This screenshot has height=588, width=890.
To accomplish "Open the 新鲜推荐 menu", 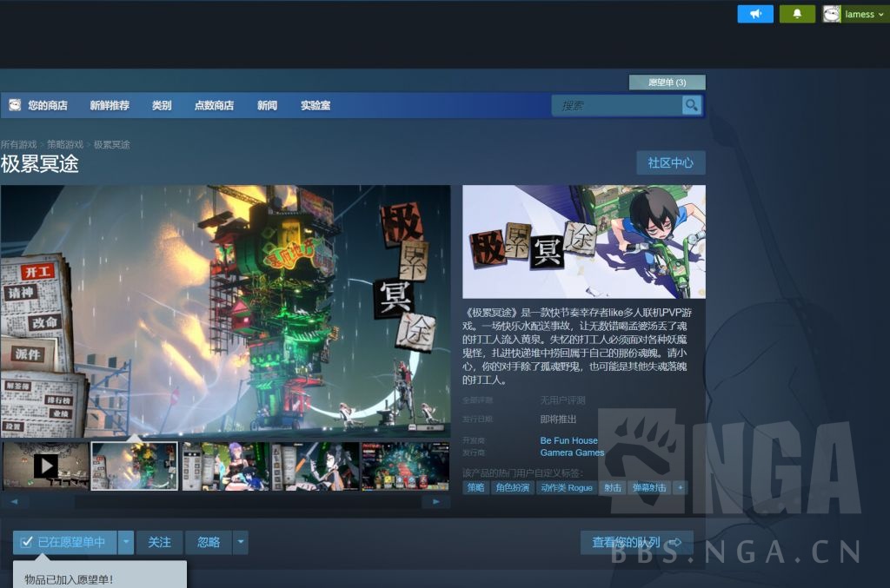I will coord(110,105).
